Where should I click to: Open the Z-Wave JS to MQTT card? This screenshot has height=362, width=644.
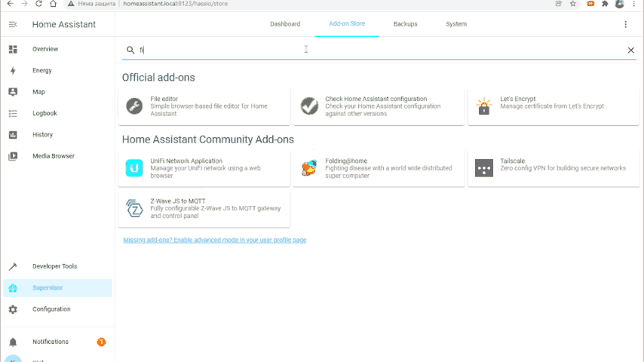[204, 209]
